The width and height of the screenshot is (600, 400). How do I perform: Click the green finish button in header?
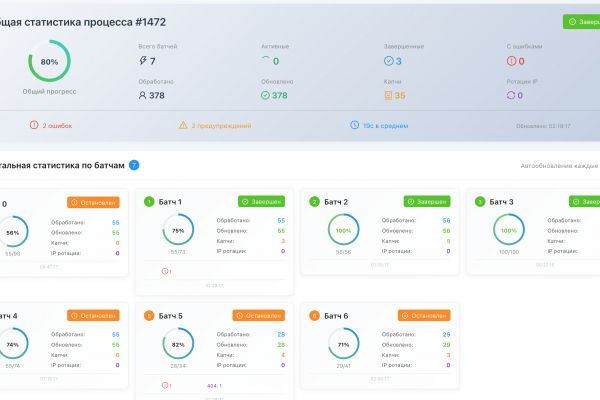point(582,22)
